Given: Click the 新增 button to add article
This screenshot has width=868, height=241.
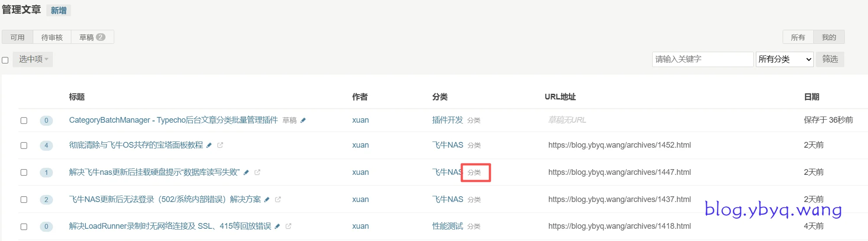Looking at the screenshot, I should tap(58, 11).
